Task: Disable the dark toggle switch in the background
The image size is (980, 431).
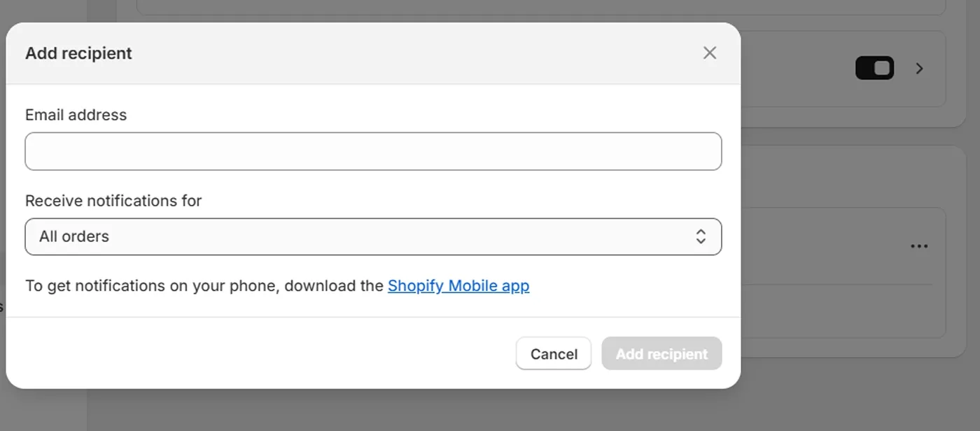Action: pos(874,68)
